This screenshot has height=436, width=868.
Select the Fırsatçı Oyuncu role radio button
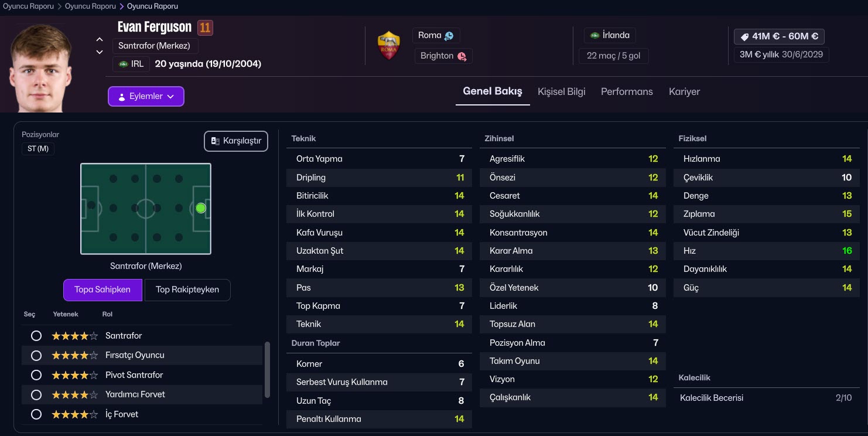click(x=36, y=355)
